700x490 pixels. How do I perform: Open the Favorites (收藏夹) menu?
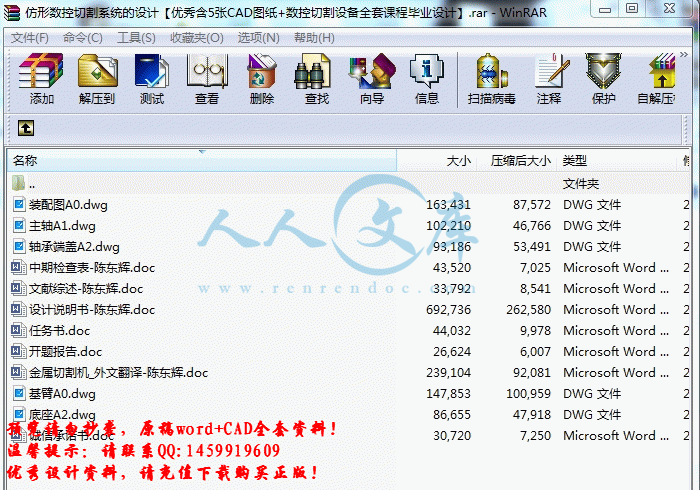pos(196,38)
